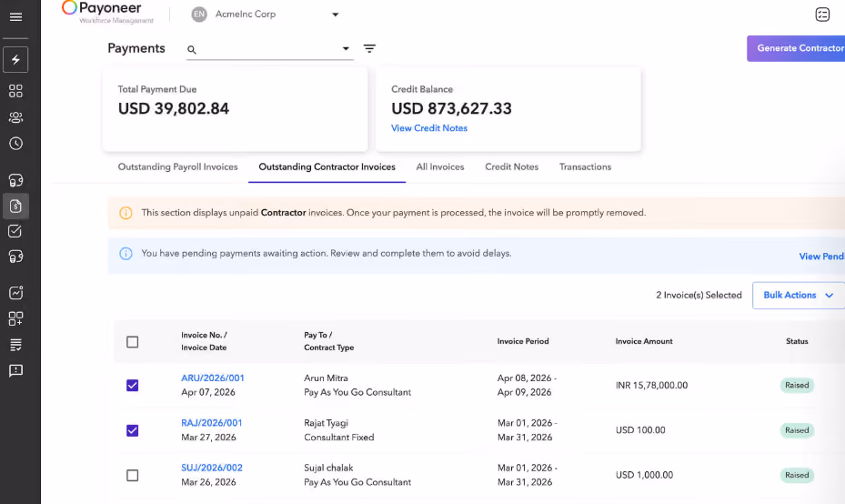This screenshot has width=845, height=504.
Task: Click the search magnifier icon
Action: click(x=191, y=50)
